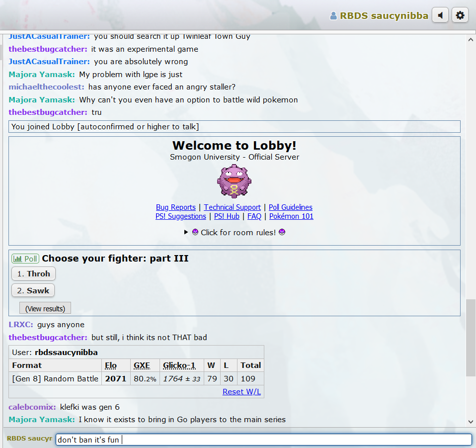The height and width of the screenshot is (448, 476).
Task: Click the chat message input field
Action: 263,440
